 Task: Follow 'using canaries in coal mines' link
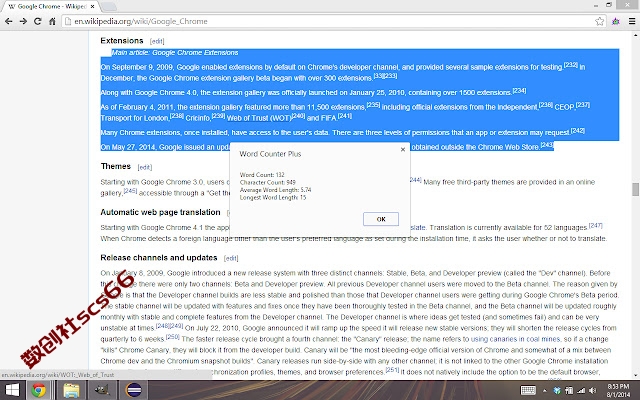pos(516,339)
